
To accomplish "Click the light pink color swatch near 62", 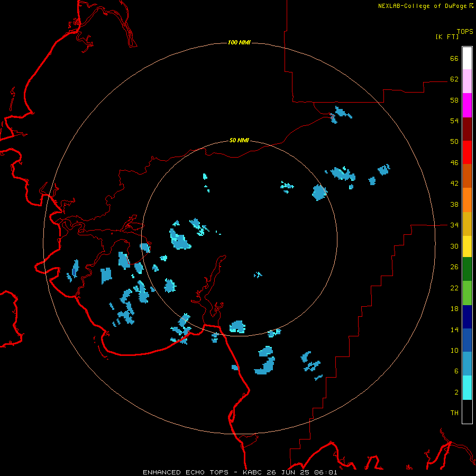I will point(467,81).
